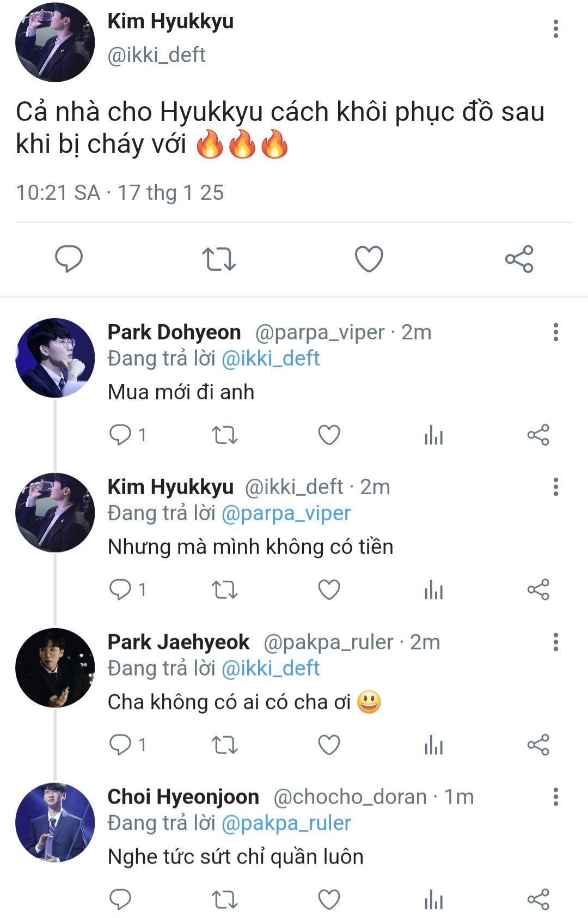Open comments on Park Jaehyeok's reply
Screen dimensions: 588x918
(x=128, y=745)
